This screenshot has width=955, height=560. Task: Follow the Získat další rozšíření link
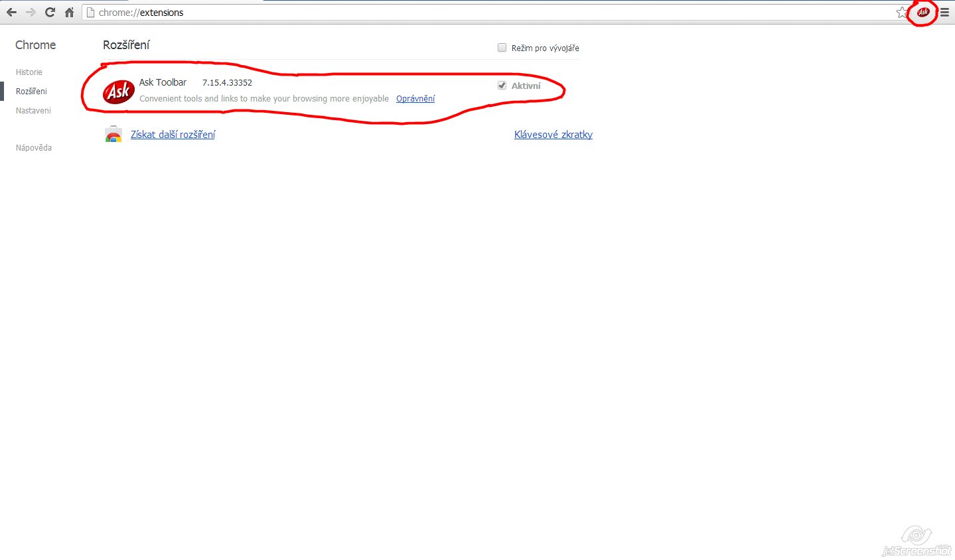point(173,134)
